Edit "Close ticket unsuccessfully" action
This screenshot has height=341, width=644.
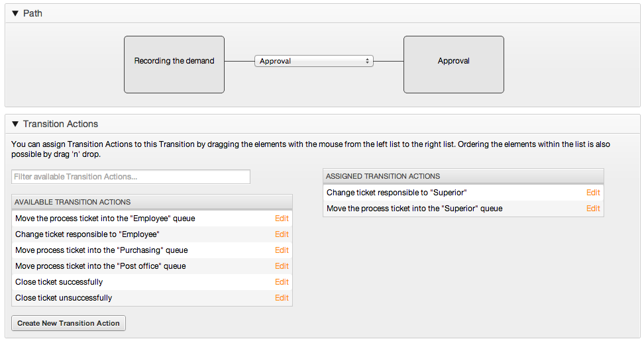[282, 298]
